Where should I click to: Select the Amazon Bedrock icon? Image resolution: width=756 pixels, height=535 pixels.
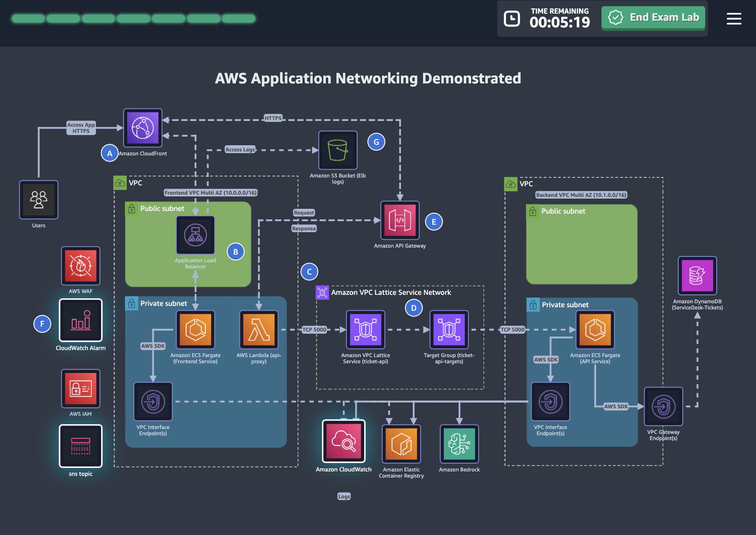pos(460,444)
